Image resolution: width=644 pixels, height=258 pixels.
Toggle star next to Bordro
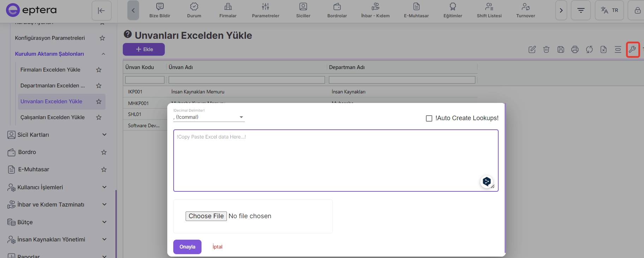tap(104, 152)
